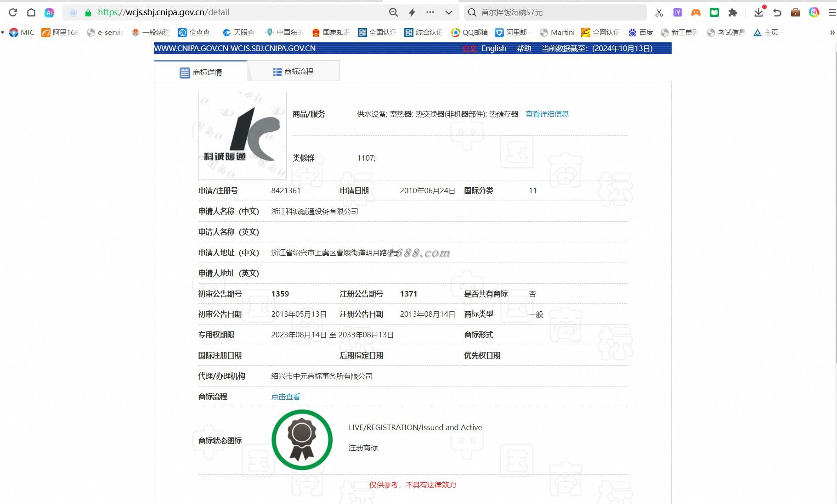
Task: Open the 考试信息 bookmark
Action: [726, 32]
